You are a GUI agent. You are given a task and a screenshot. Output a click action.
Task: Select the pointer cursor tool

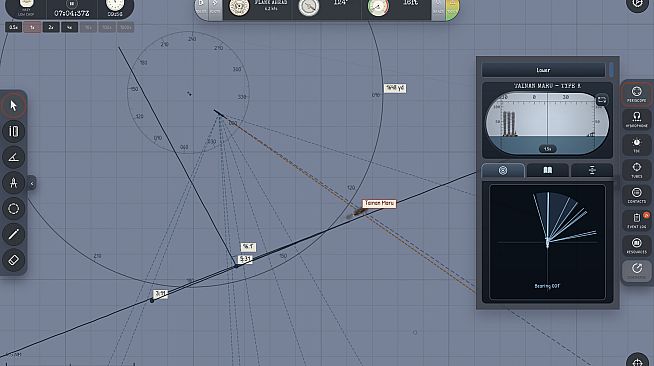click(13, 105)
